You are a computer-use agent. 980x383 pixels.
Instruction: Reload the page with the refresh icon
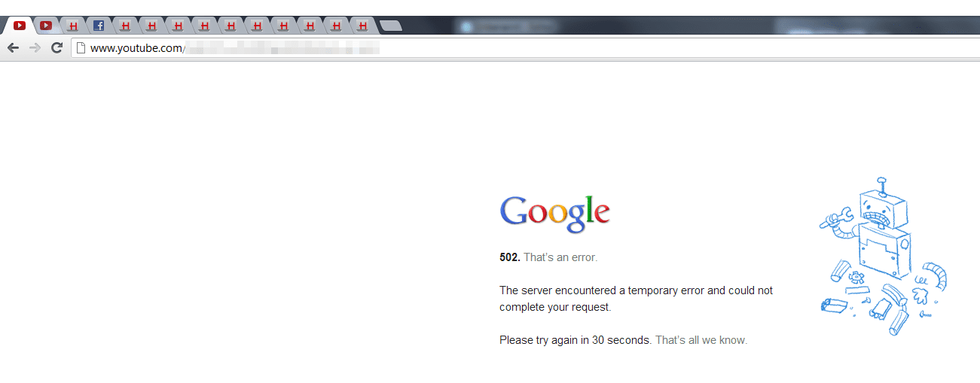(x=56, y=48)
